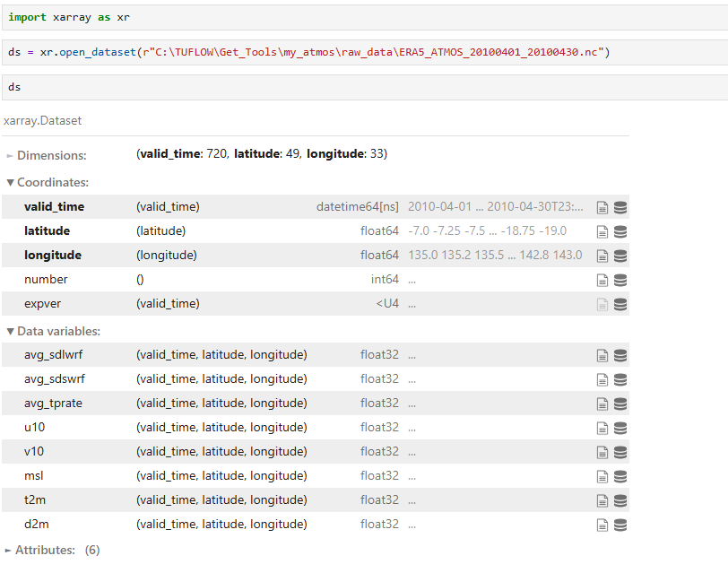Click the d2m attributes page icon
This screenshot has width=728, height=573.
point(602,525)
